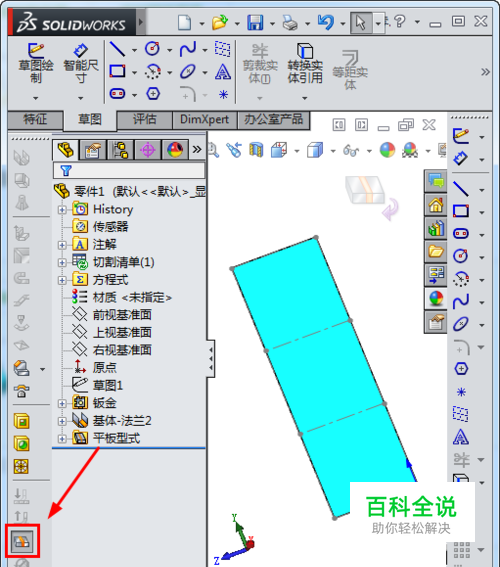500x567 pixels.
Task: Click the Hide/Show Items glasses icon
Action: point(351,150)
